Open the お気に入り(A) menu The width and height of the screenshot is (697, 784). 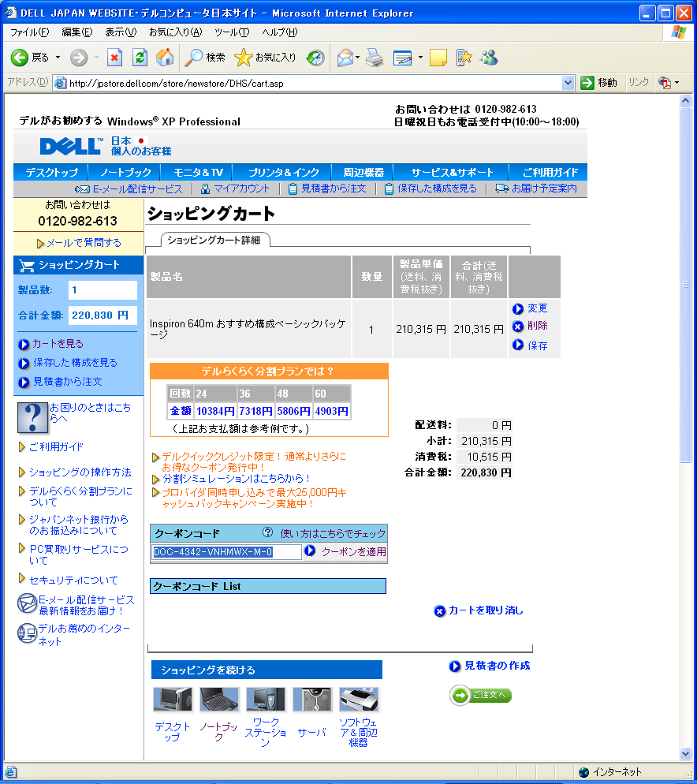pyautogui.click(x=175, y=32)
